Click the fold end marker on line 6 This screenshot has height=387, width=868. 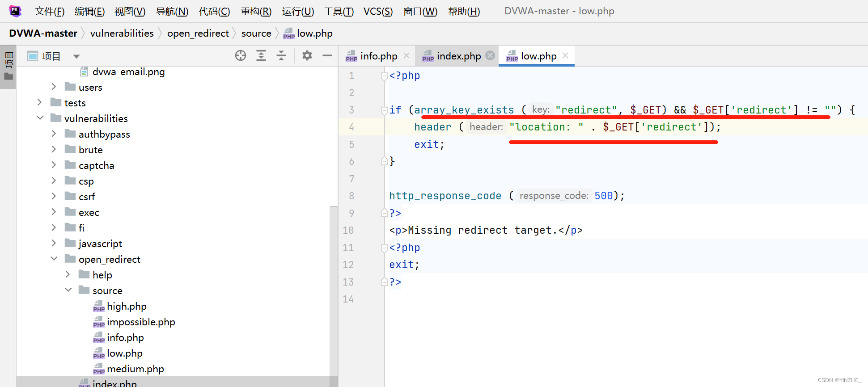coord(384,161)
